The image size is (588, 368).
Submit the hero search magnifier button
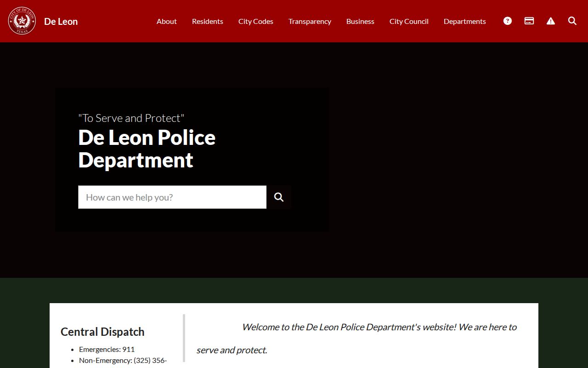pyautogui.click(x=279, y=197)
